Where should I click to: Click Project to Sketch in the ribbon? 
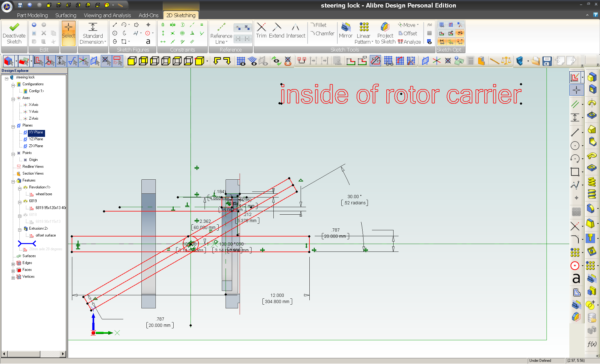[x=385, y=33]
